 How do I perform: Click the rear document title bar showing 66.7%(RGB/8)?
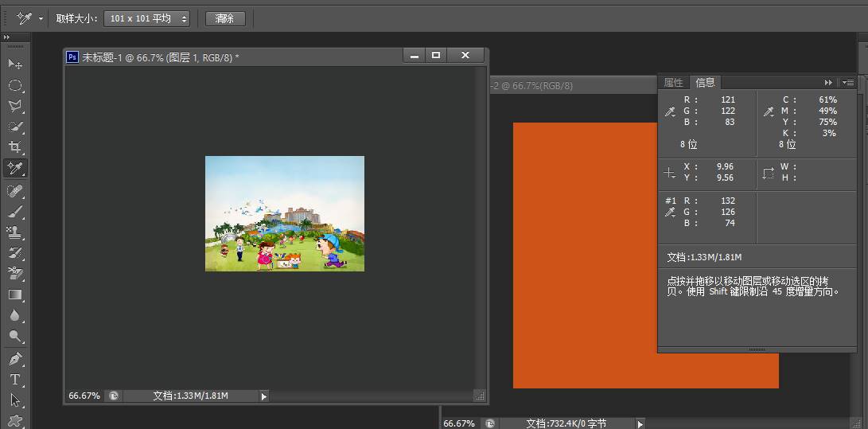pos(573,85)
